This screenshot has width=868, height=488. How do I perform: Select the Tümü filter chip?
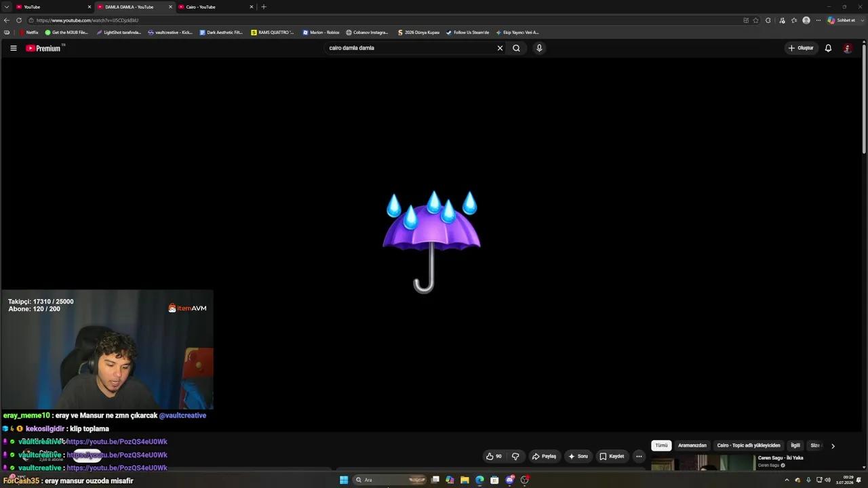(x=661, y=445)
